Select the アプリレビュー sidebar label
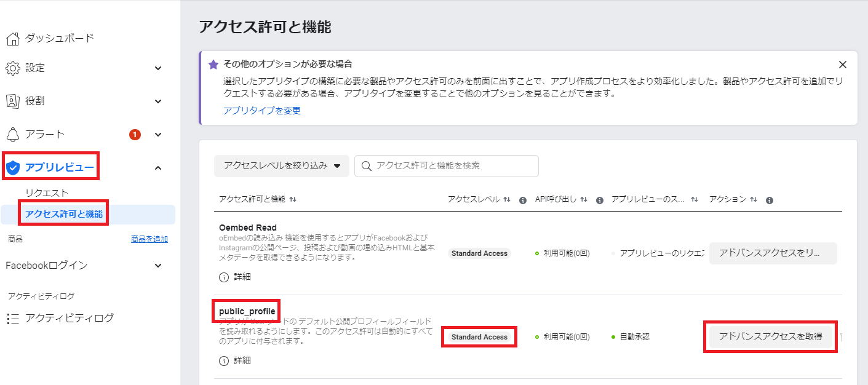The width and height of the screenshot is (868, 385). 60,167
